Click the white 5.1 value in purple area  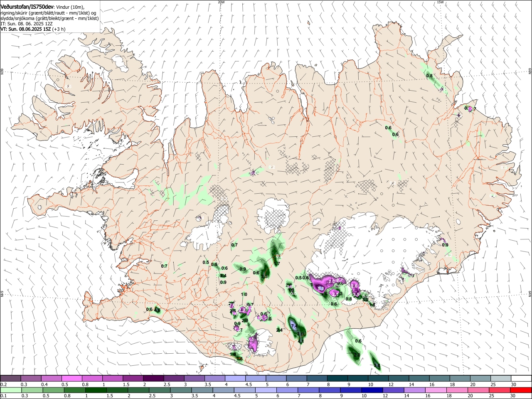pos(321,288)
